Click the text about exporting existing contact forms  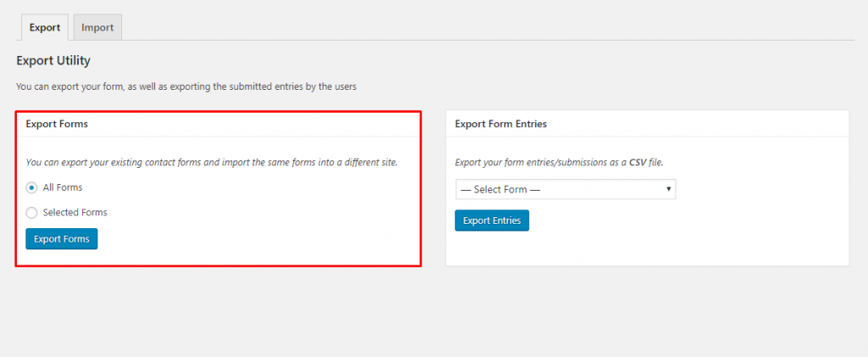(x=211, y=164)
